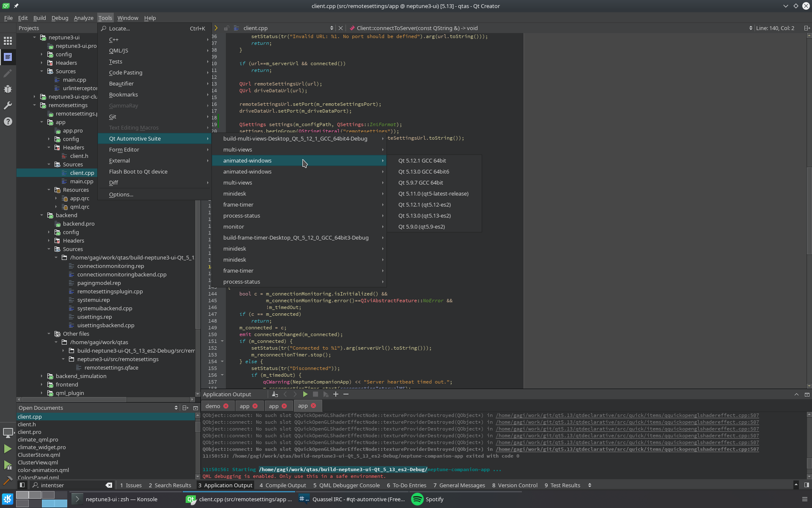
Task: Re-run application with green play in output toolbar
Action: click(305, 394)
